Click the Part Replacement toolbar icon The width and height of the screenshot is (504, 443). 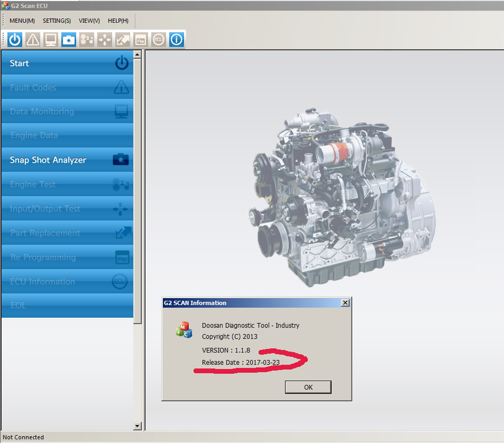pos(123,40)
